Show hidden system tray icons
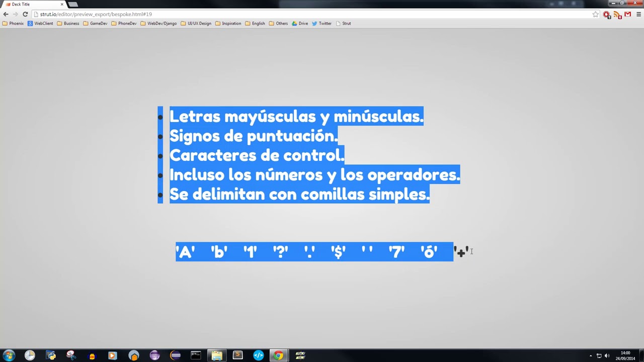This screenshot has height=362, width=644. point(591,356)
